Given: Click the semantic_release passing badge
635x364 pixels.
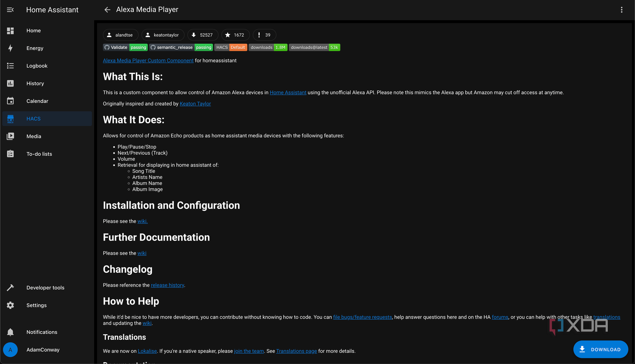Looking at the screenshot, I should [x=181, y=47].
